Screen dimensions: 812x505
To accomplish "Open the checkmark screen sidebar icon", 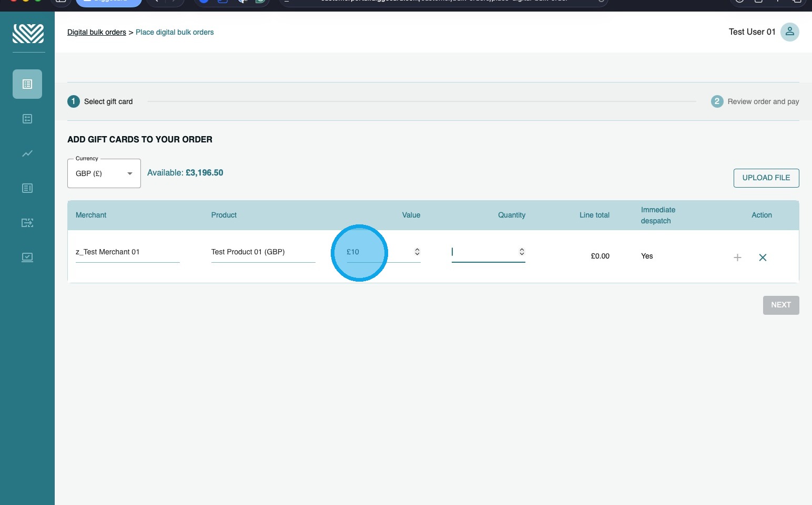I will coord(27,257).
